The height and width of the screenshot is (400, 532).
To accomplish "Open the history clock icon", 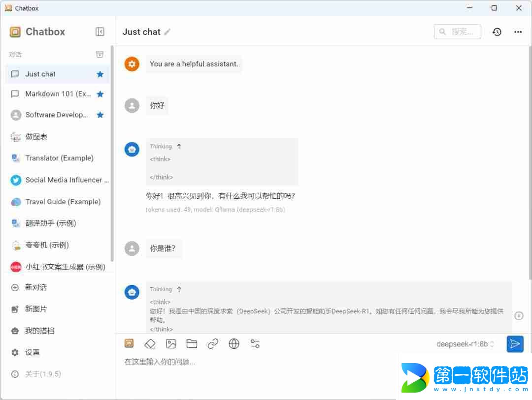I will click(x=497, y=32).
